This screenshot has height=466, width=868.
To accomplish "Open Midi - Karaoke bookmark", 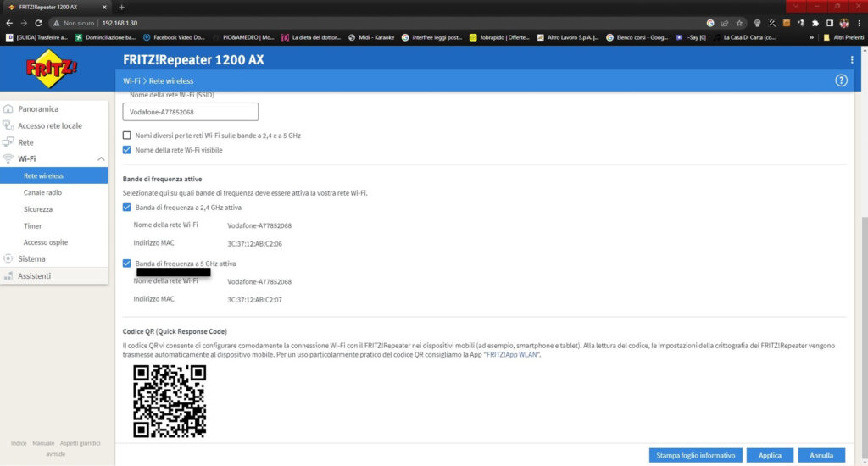I will [x=371, y=37].
